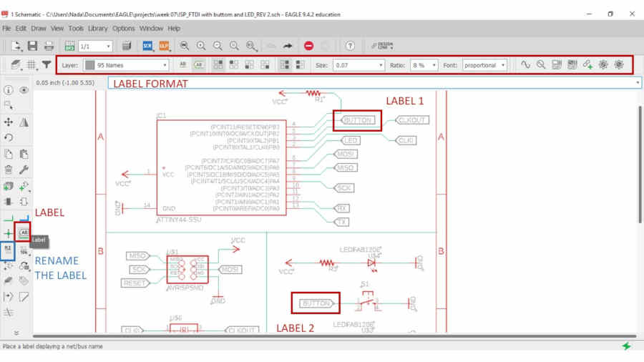Viewport: 644px width, 362px height.
Task: Click the red Stop command icon
Action: point(309,46)
